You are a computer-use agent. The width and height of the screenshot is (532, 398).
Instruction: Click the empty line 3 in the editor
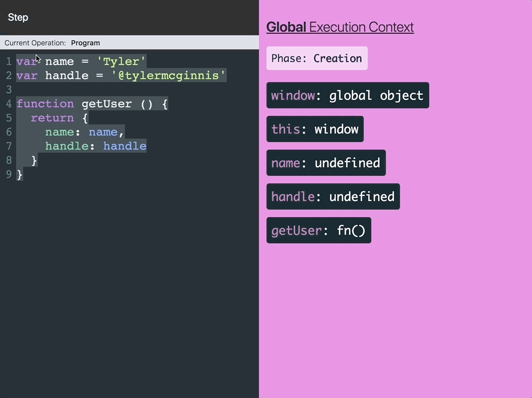[x=101, y=90]
